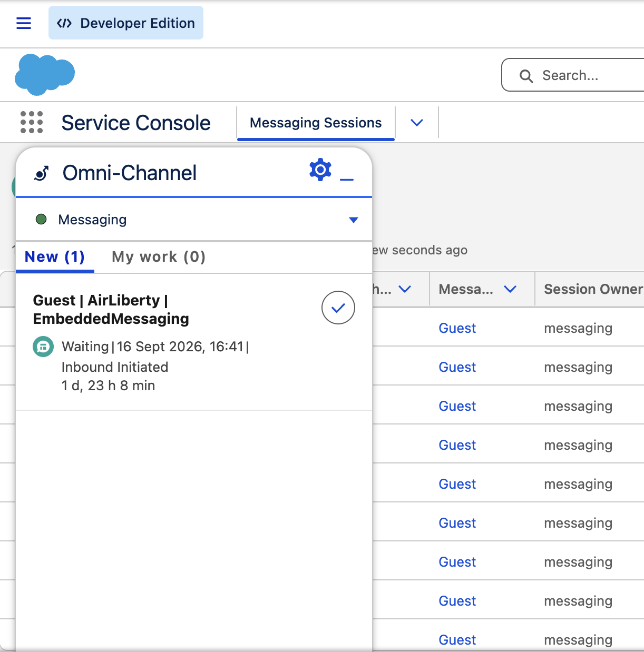Image resolution: width=644 pixels, height=652 pixels.
Task: Open Omni-Channel settings gear
Action: pyautogui.click(x=320, y=170)
